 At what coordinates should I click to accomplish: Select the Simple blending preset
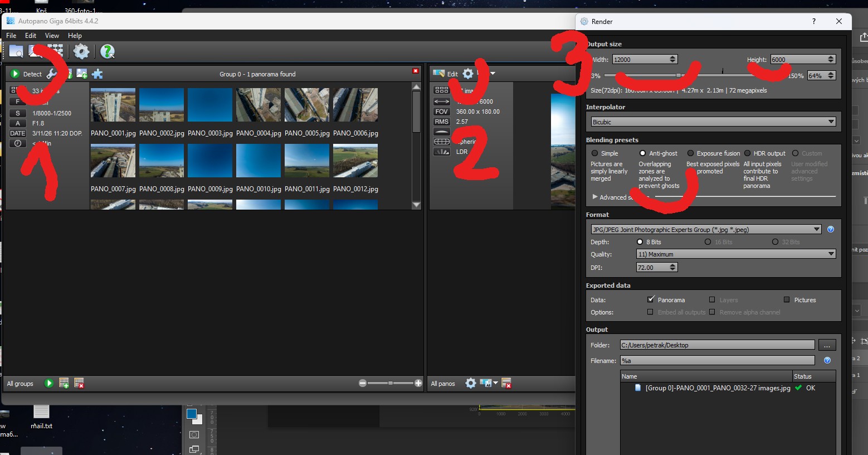[x=595, y=153]
